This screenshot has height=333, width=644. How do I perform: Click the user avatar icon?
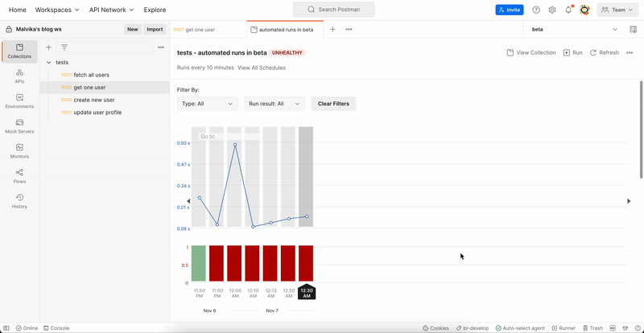tap(584, 10)
